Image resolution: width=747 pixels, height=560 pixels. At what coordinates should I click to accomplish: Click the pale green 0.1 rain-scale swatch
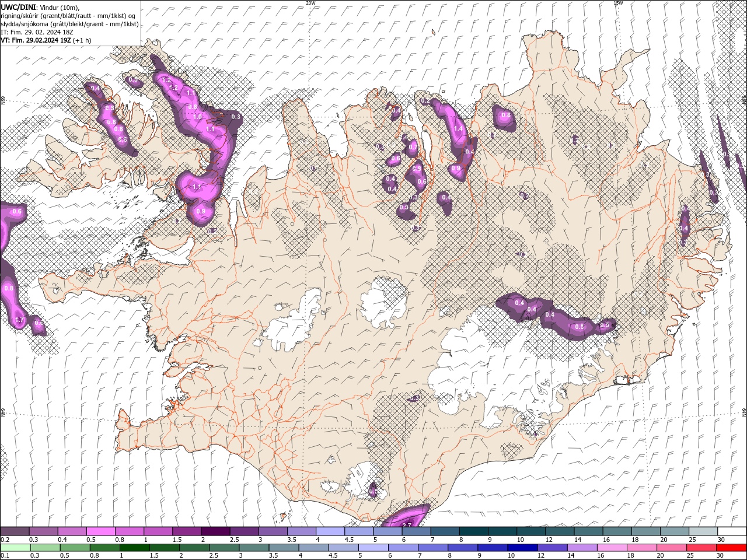click(15, 548)
